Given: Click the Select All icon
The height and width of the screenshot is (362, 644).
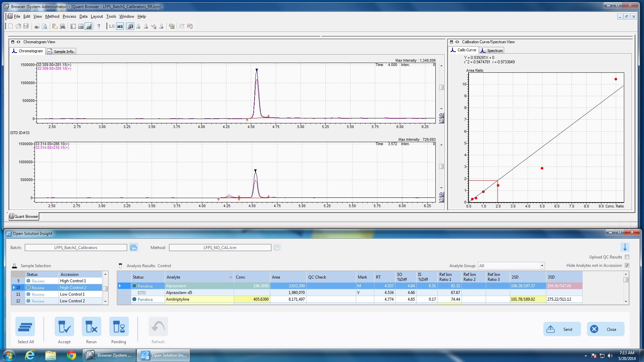Looking at the screenshot, I should (25, 327).
